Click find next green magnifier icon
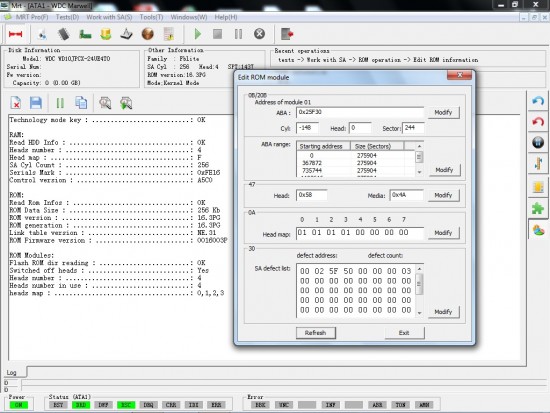The image size is (550, 413). [126, 103]
